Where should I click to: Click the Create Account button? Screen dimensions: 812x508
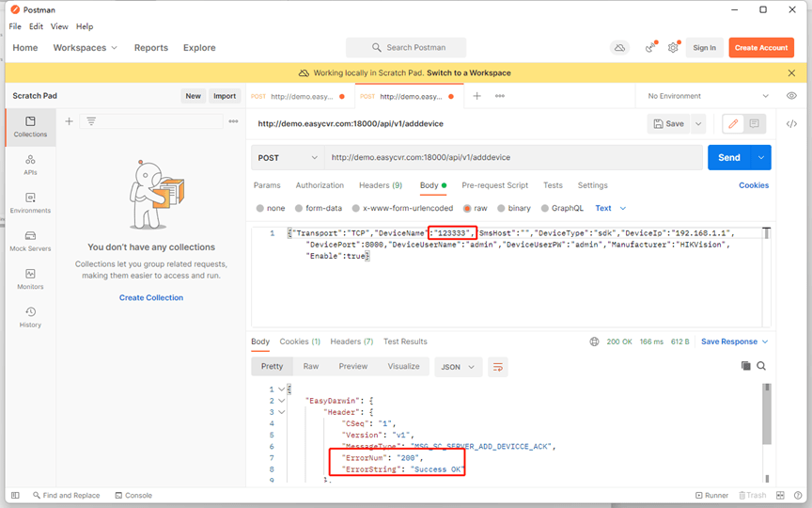(x=760, y=48)
